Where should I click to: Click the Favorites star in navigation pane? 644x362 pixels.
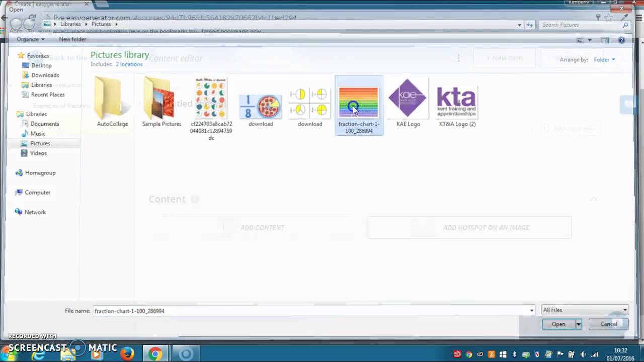click(x=21, y=56)
